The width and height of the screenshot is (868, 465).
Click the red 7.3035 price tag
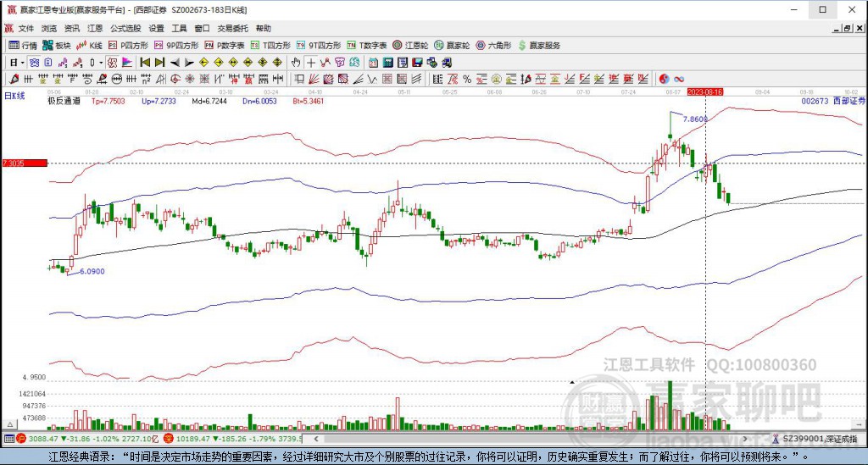(x=25, y=163)
